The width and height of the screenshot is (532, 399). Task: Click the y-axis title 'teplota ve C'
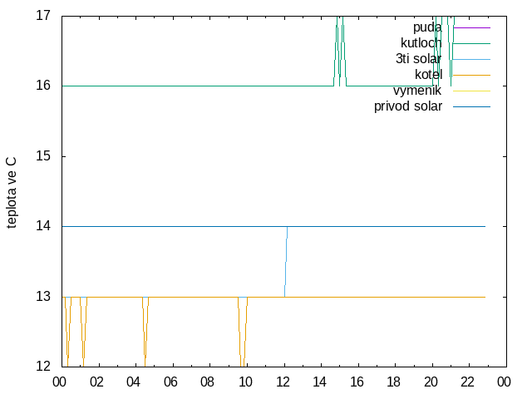click(x=12, y=192)
